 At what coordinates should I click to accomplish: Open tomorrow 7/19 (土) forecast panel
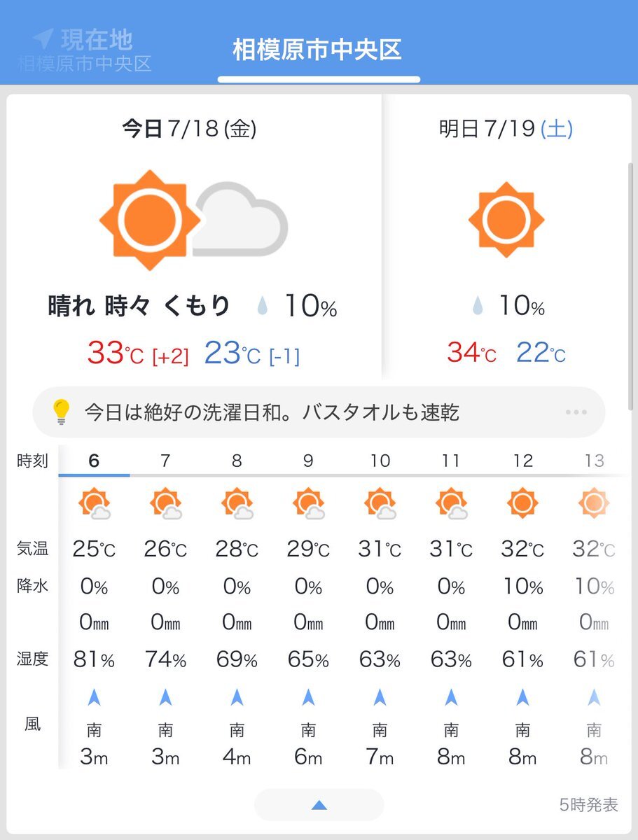click(x=506, y=128)
